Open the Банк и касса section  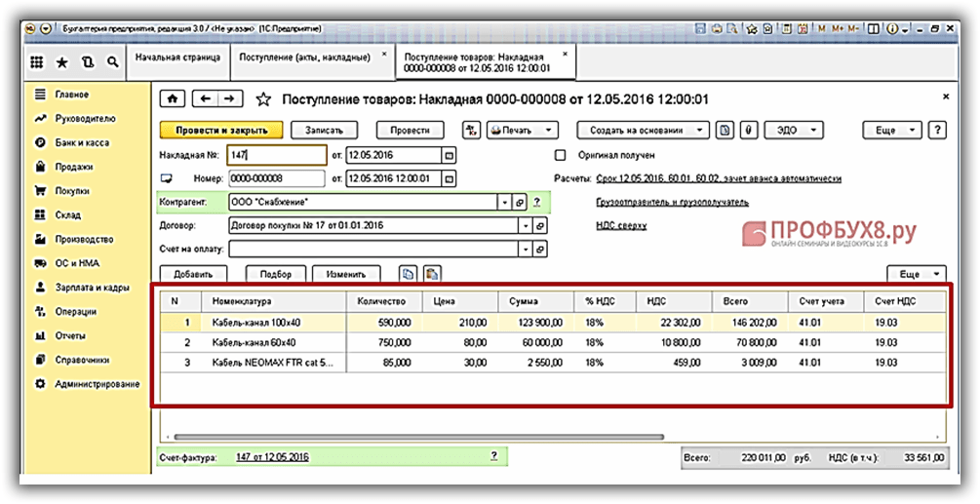tap(82, 143)
